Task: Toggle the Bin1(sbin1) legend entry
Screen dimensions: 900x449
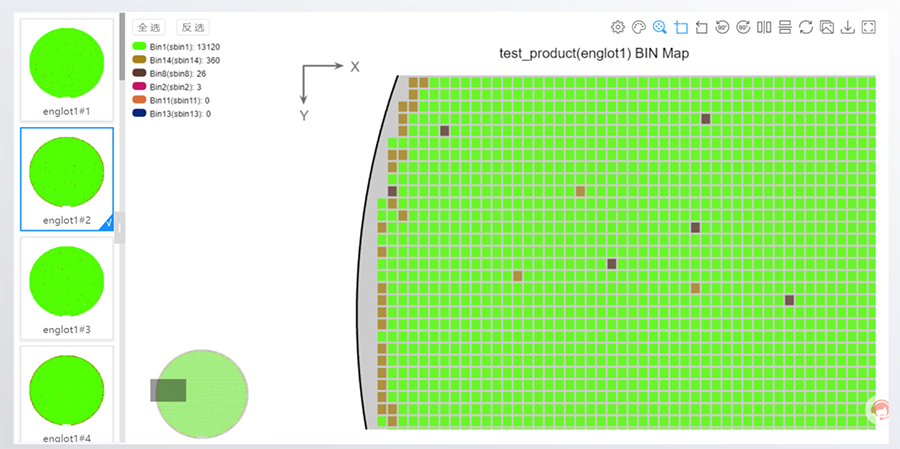Action: [176, 47]
